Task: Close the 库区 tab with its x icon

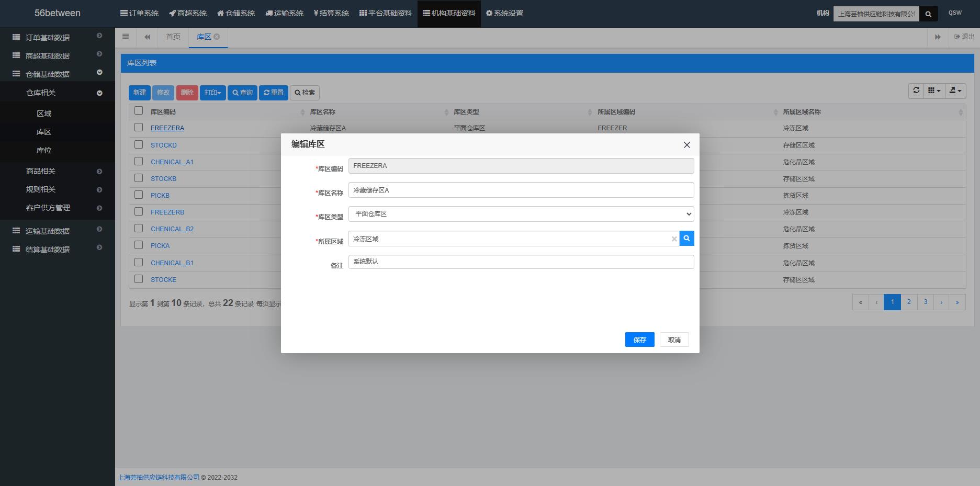Action: pyautogui.click(x=217, y=37)
